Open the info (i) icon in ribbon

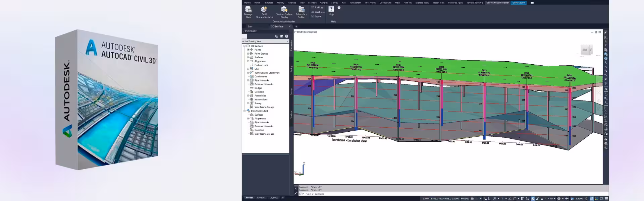339,8
